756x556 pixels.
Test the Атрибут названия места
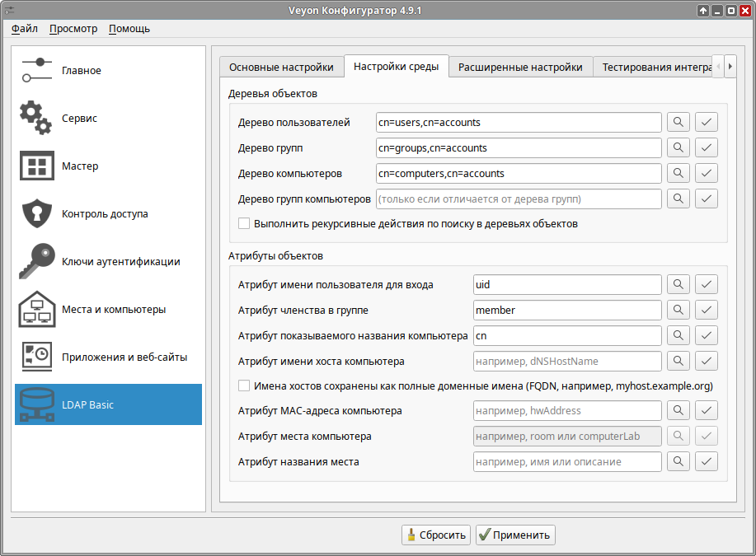click(706, 462)
